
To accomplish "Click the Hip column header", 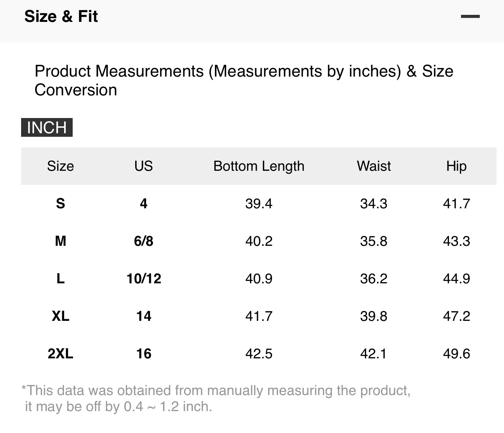I will pos(456,166).
